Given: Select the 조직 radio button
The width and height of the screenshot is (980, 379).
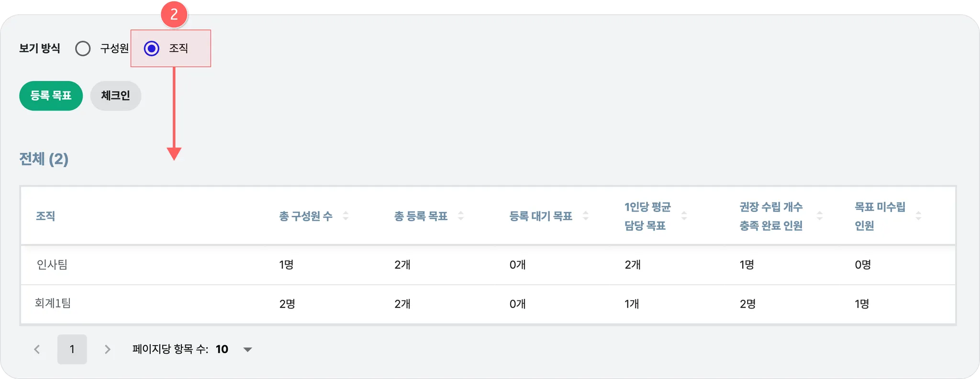Looking at the screenshot, I should point(152,48).
